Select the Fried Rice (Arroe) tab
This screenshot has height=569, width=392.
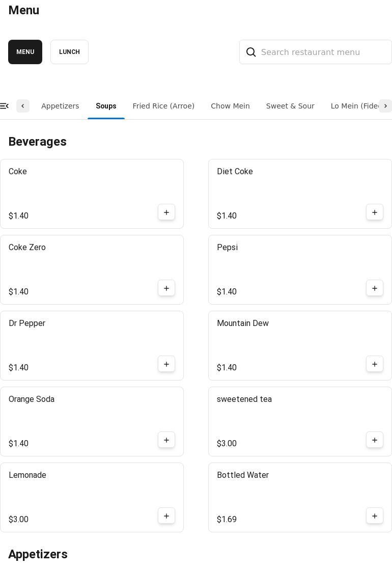click(x=163, y=106)
